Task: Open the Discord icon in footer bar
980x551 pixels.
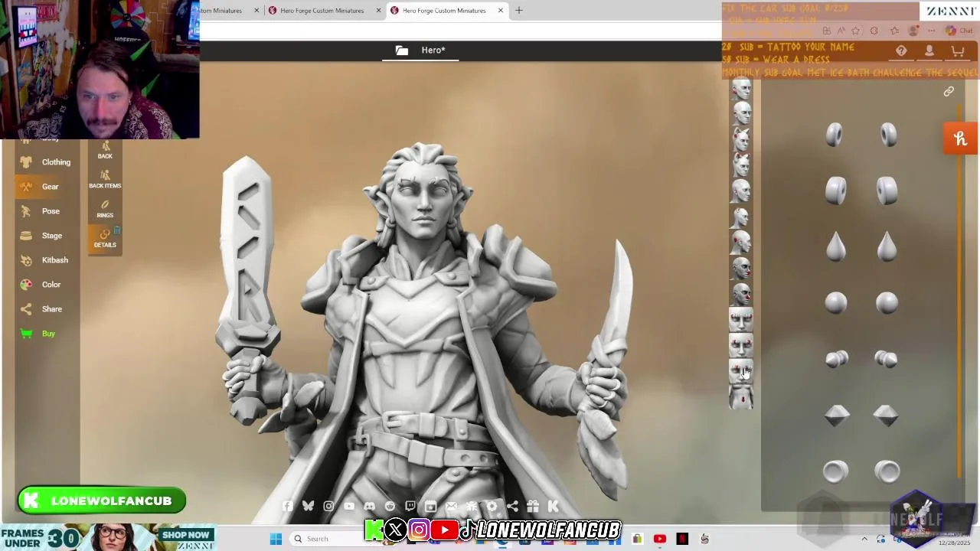Action: pyautogui.click(x=370, y=506)
